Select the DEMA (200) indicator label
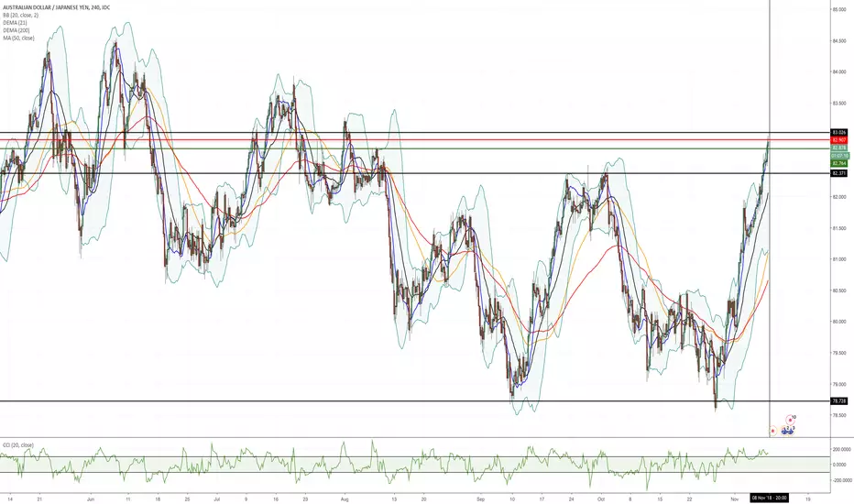854x504 pixels. point(16,30)
